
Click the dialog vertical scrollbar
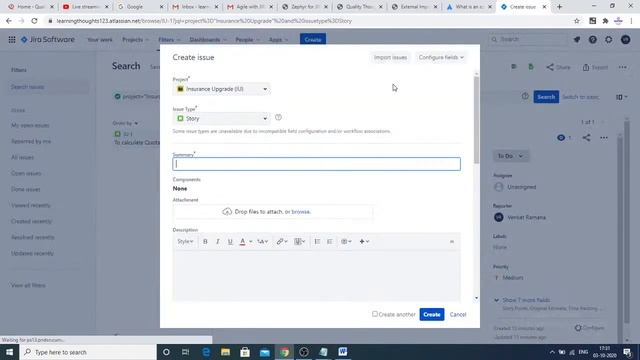coord(476,120)
